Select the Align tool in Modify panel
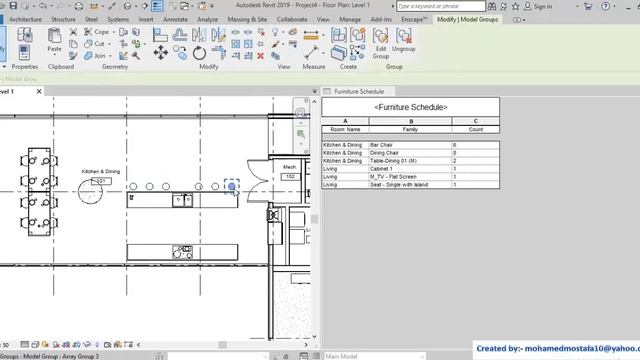640x360 pixels. tap(160, 35)
